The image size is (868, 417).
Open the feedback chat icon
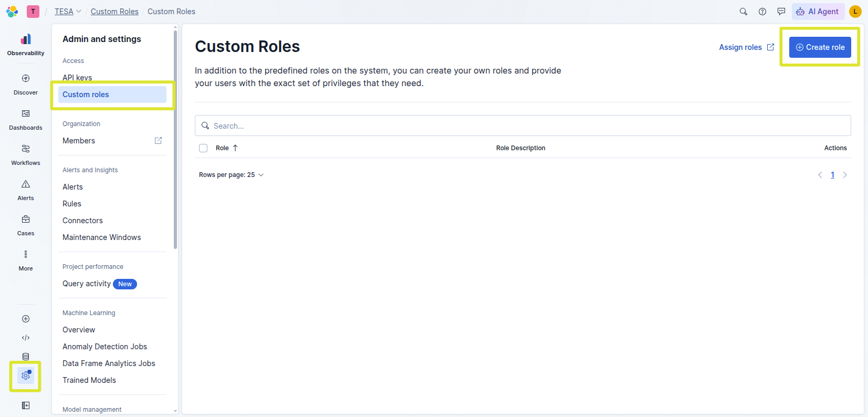[781, 12]
